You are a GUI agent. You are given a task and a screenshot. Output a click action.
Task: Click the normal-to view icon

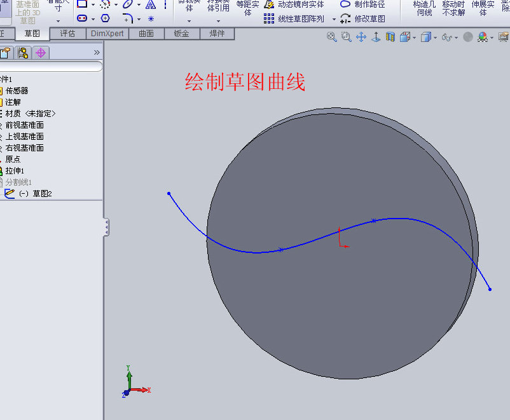coord(376,37)
